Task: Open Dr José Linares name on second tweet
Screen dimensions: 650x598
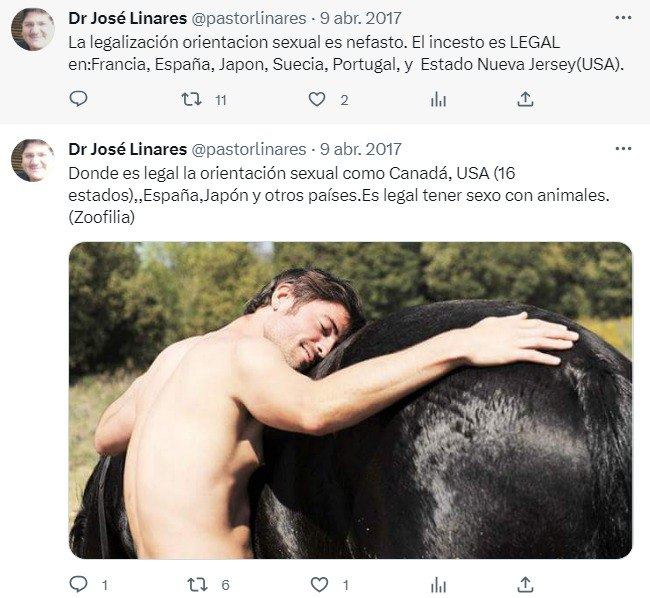Action: (x=128, y=149)
